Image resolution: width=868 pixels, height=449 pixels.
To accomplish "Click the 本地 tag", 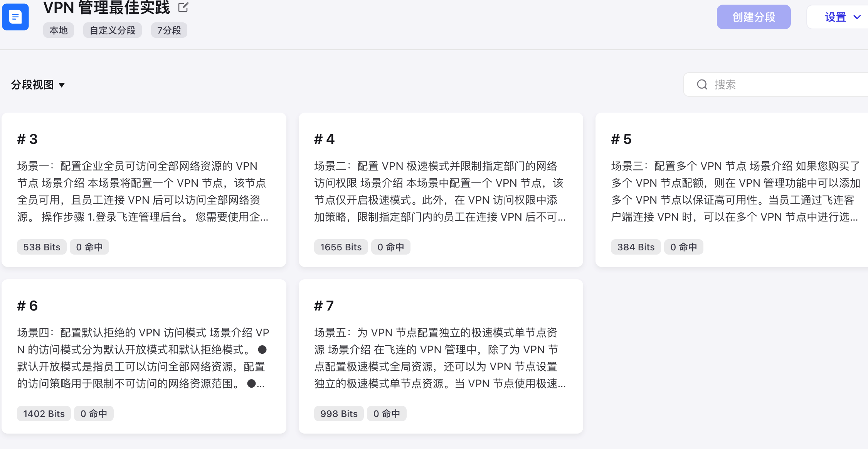I will tap(59, 30).
